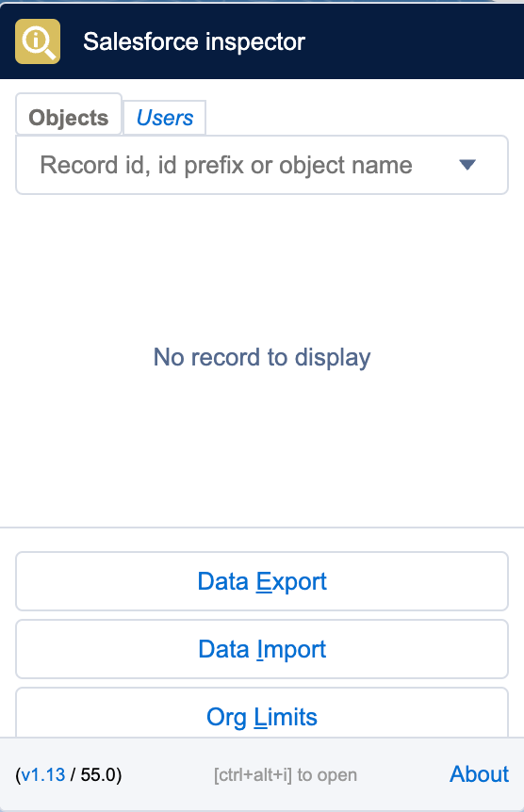The image size is (524, 812).
Task: Click the v1.13 version link
Action: click(43, 774)
